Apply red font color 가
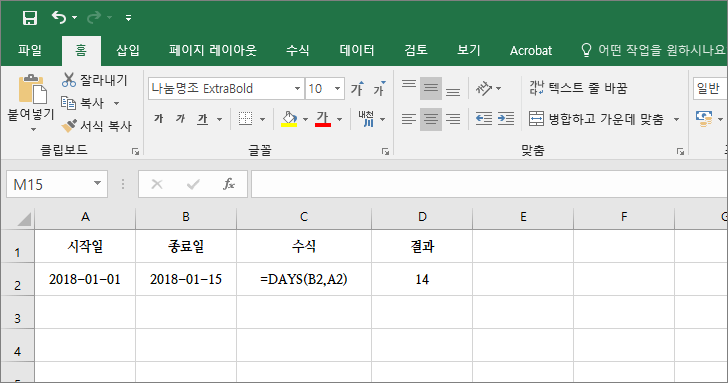This screenshot has width=728, height=383. click(x=323, y=119)
